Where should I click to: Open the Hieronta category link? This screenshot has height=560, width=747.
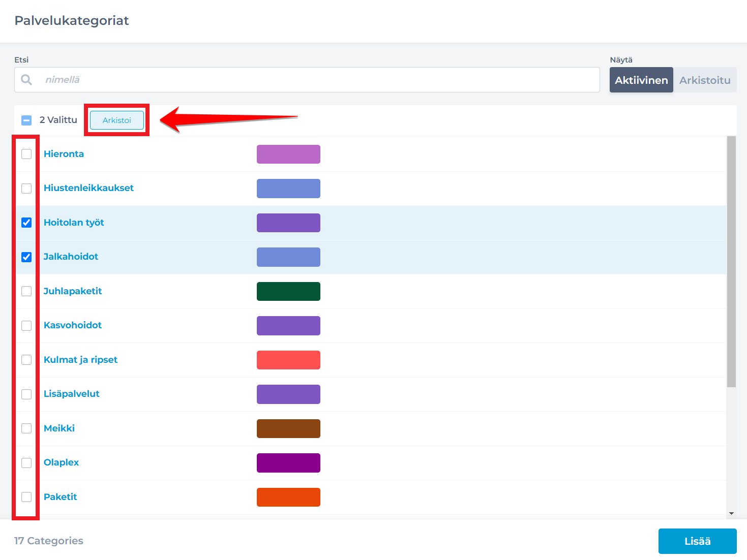(64, 154)
